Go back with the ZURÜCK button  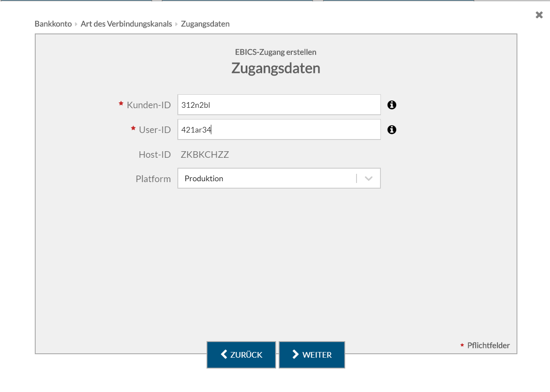click(241, 355)
